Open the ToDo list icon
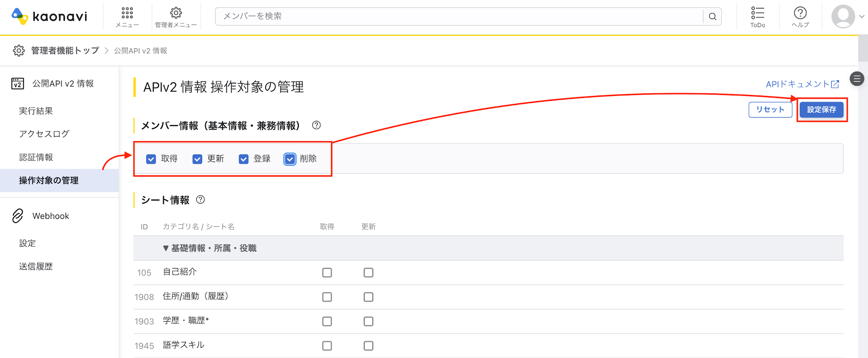This screenshot has height=358, width=868. tap(757, 13)
